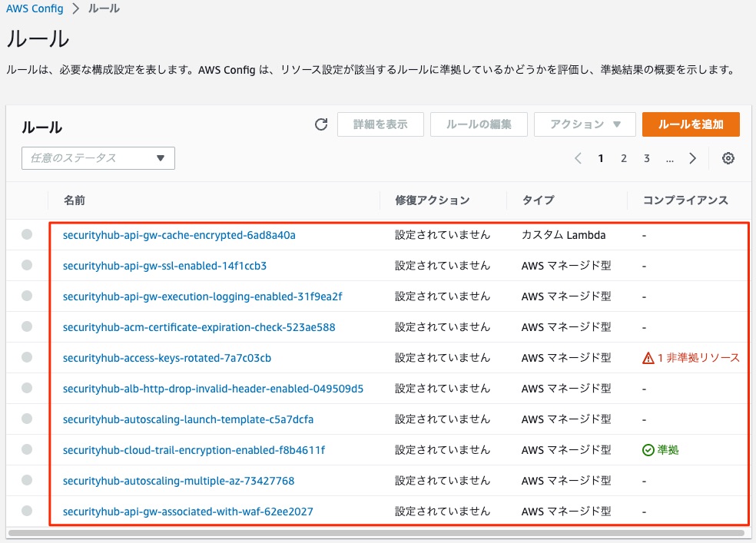Viewport: 756px width, 543px height.
Task: Click AWS Config breadcrumb link
Action: click(35, 9)
